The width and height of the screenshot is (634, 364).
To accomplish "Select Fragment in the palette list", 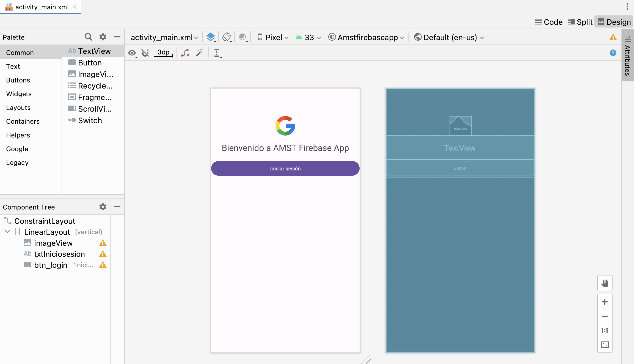I will tap(93, 97).
